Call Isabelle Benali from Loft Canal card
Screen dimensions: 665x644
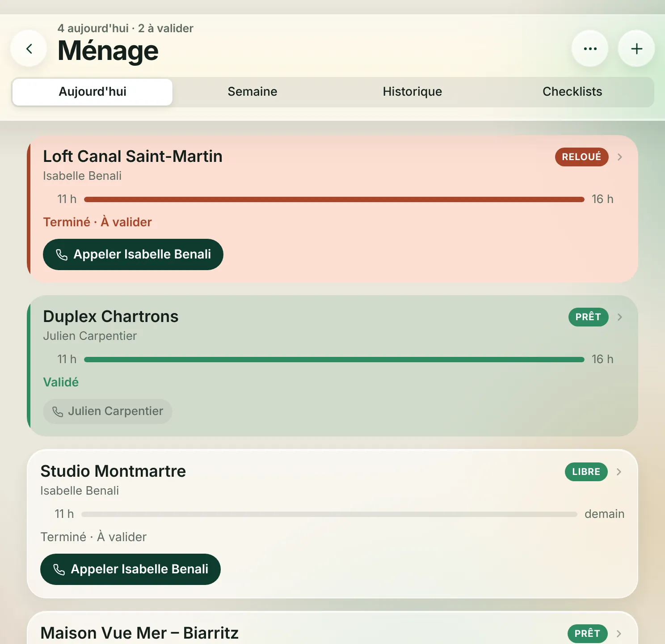click(x=133, y=254)
